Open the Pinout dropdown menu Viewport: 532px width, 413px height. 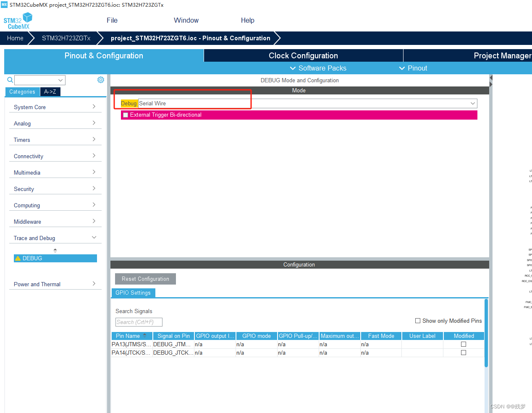[x=413, y=68]
